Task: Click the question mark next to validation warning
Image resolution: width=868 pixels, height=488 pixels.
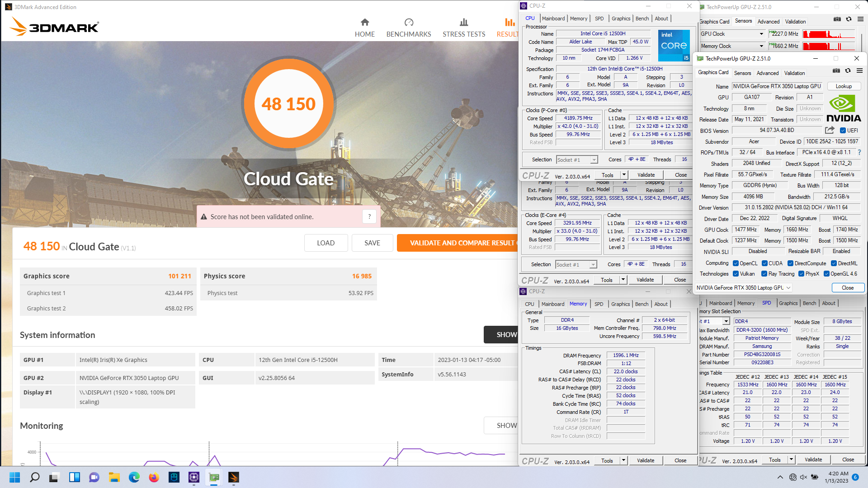Action: 369,217
